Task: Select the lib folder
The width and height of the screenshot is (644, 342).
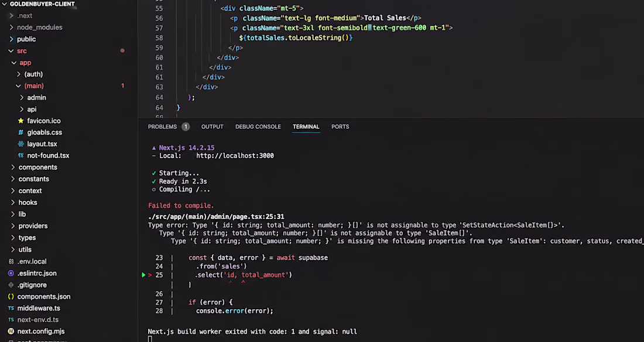Action: 22,214
